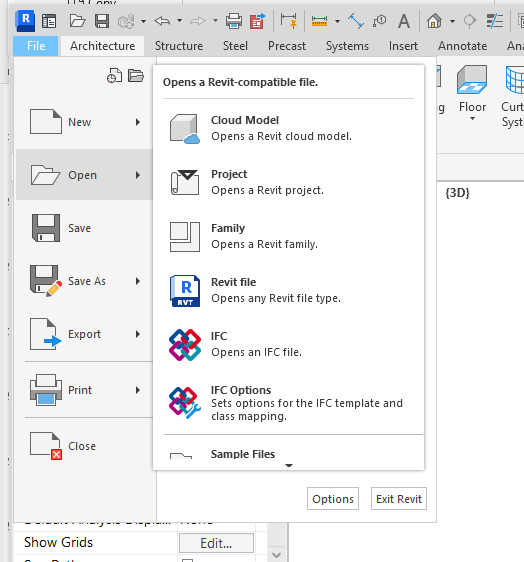
Task: Open a Cloud Model
Action: 288,128
